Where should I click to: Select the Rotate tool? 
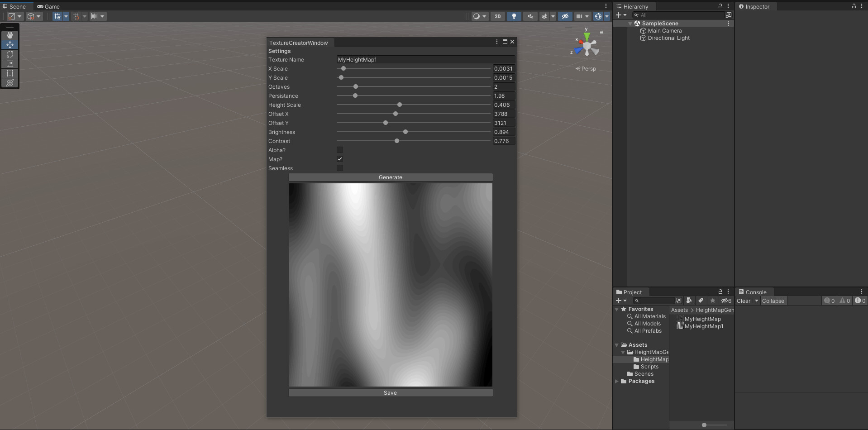10,54
